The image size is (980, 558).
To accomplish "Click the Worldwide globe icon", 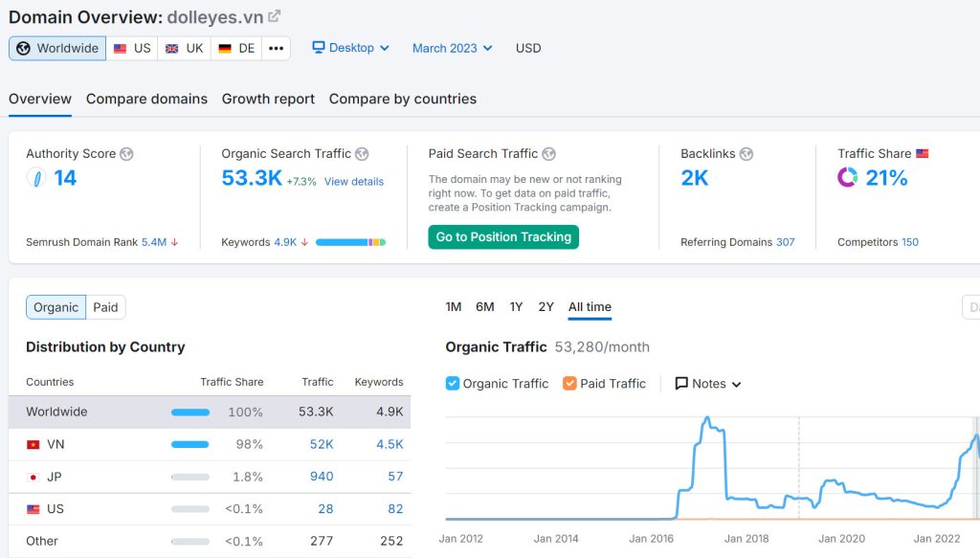I will tap(23, 48).
